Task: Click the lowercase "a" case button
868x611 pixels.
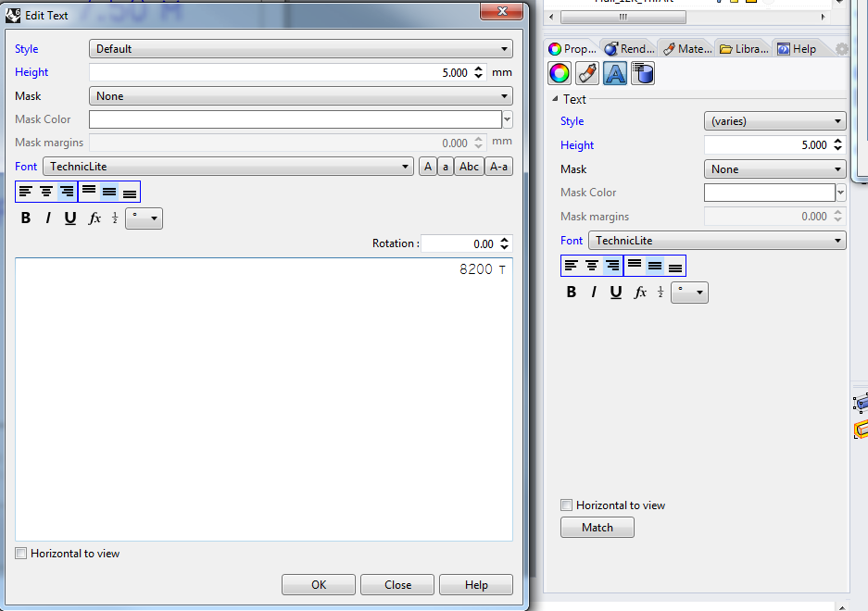Action: (447, 166)
